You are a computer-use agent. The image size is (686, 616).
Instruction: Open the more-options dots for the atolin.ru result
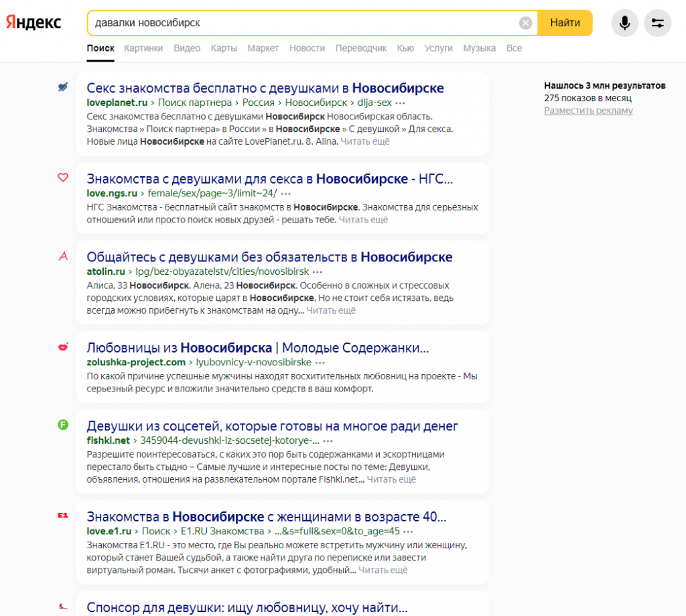pyautogui.click(x=318, y=272)
